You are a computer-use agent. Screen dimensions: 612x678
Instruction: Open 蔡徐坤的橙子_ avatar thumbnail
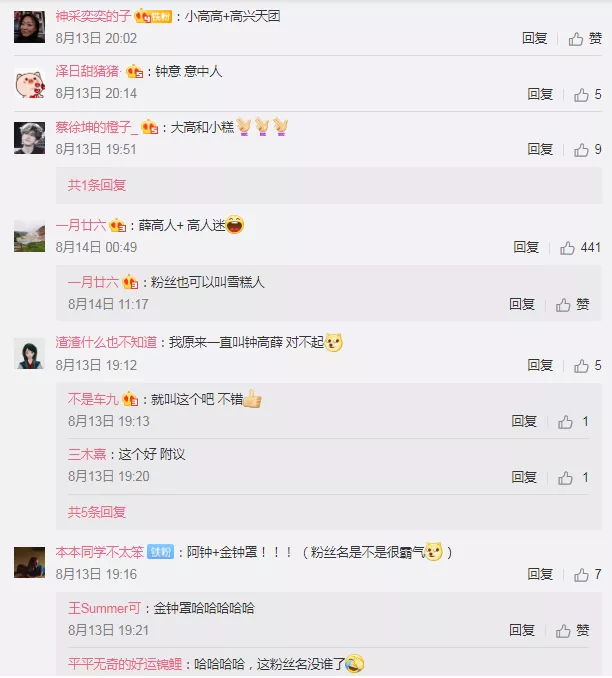click(x=29, y=138)
